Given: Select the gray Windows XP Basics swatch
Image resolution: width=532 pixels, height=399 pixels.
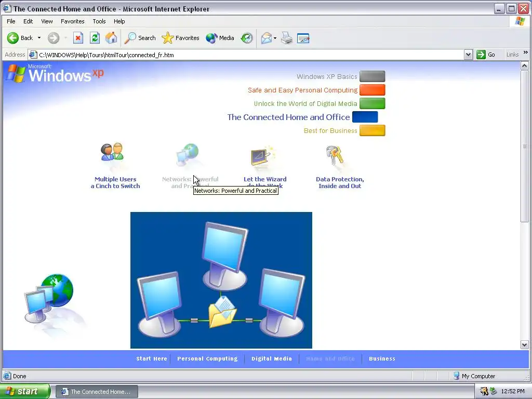Looking at the screenshot, I should (372, 76).
